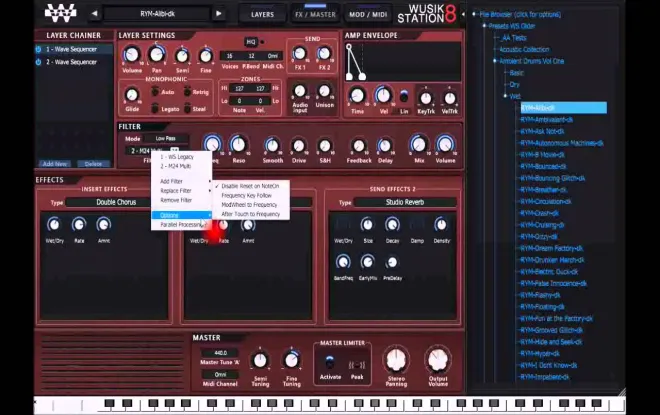Screen dimensions: 660x415
Task: Click Add New layer button
Action: click(x=55, y=164)
